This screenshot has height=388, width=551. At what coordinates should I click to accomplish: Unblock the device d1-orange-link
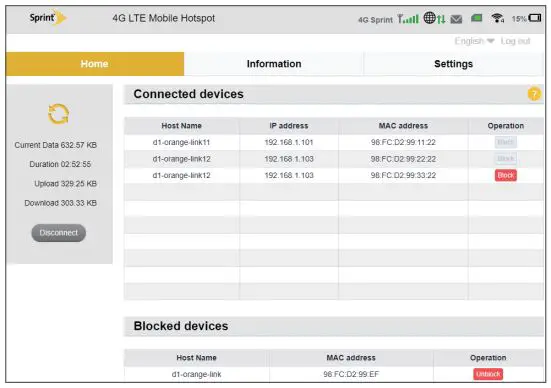(x=488, y=374)
